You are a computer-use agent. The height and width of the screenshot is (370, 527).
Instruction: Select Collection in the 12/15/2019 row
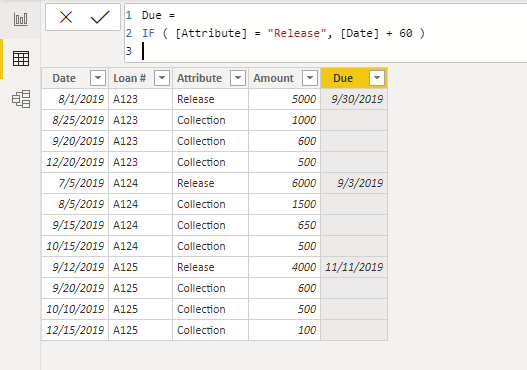210,330
